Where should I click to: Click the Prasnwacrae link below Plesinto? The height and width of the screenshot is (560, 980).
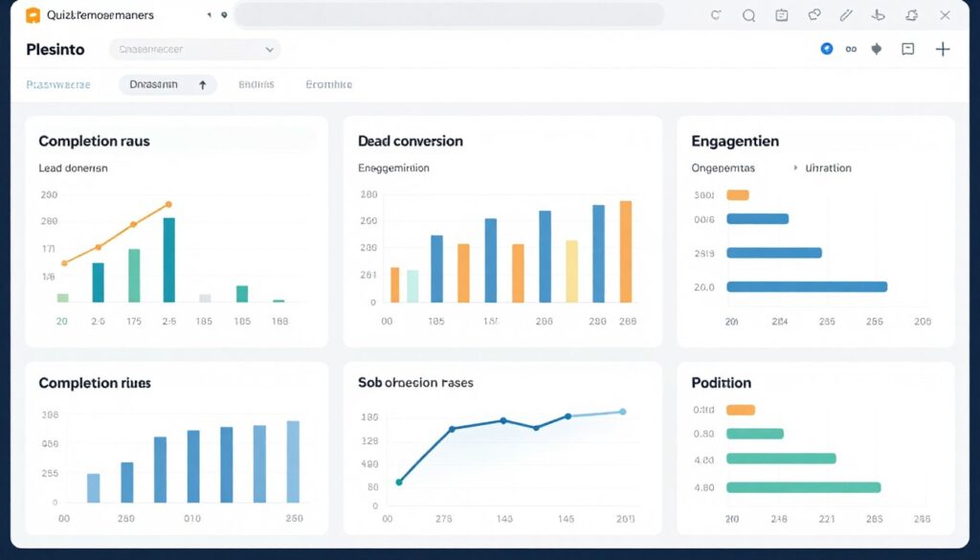58,84
